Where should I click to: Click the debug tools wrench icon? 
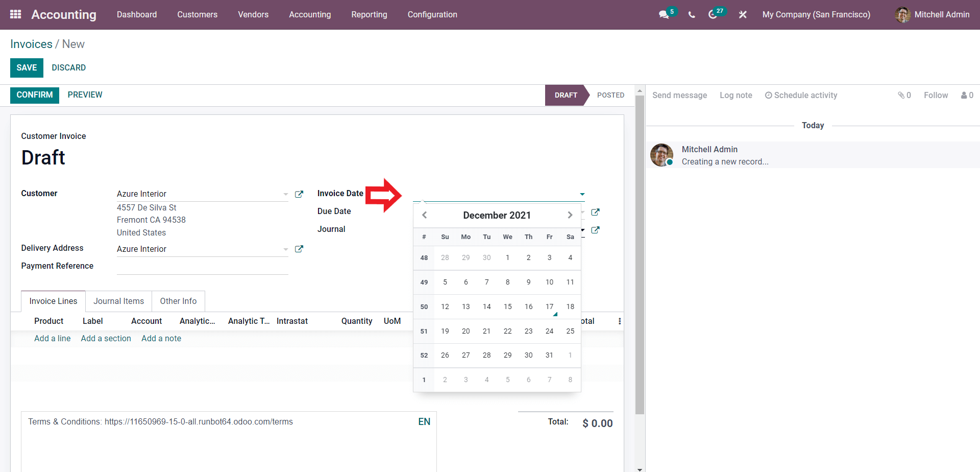(x=743, y=15)
